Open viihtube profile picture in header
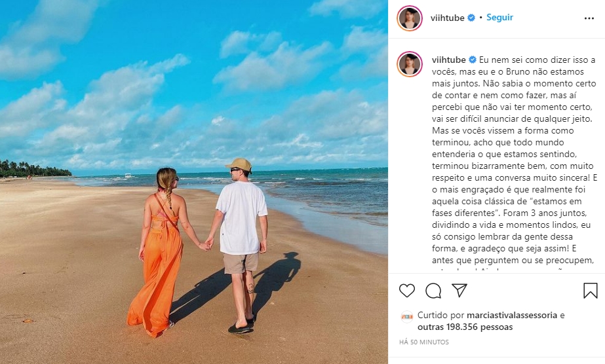The width and height of the screenshot is (605, 364). pyautogui.click(x=410, y=18)
